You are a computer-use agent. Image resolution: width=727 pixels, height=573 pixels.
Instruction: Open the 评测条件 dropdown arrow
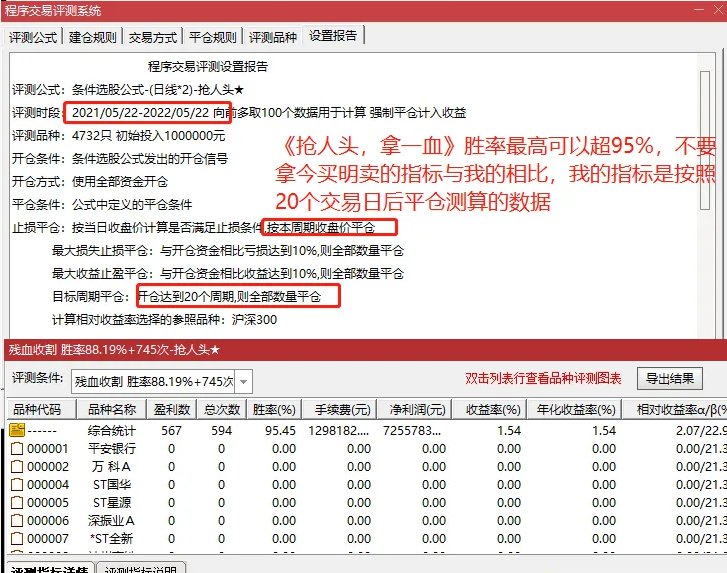point(244,381)
